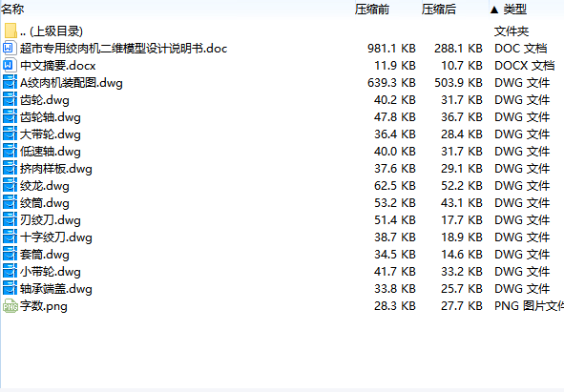Click the DOCX icon beside 中文摘要.docx

[x=10, y=66]
